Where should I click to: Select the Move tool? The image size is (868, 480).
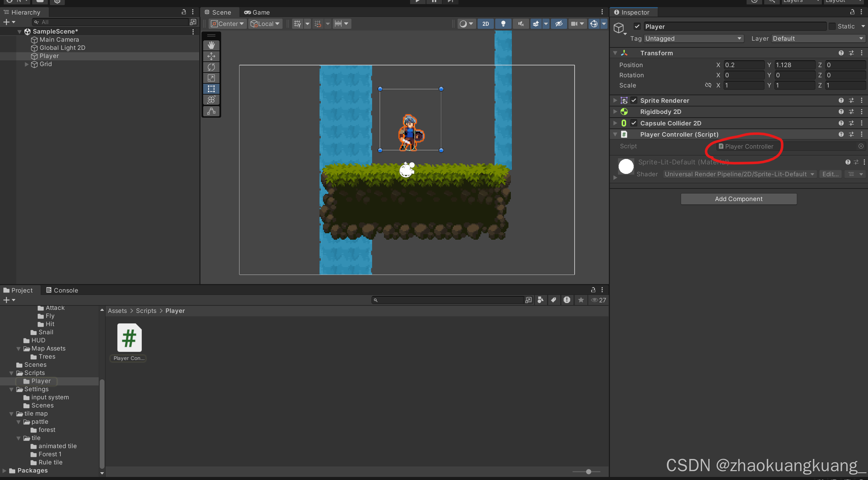(211, 56)
